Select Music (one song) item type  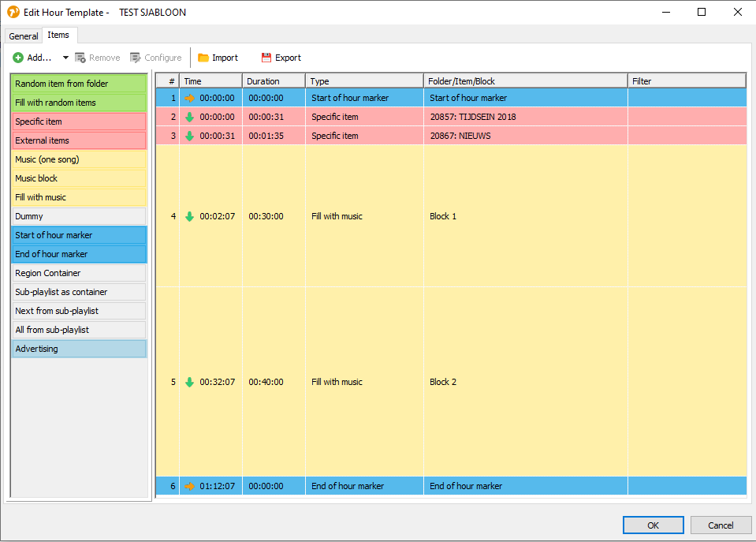pyautogui.click(x=79, y=159)
